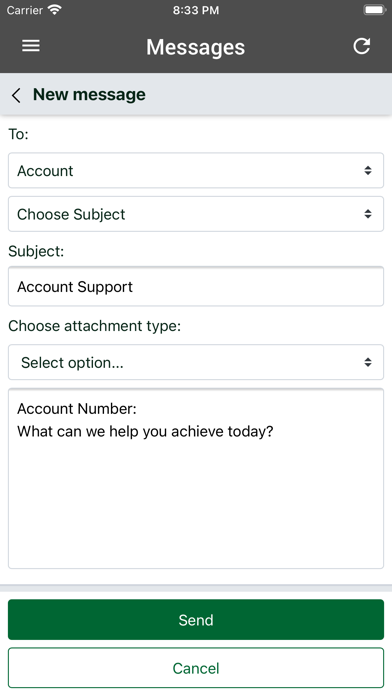Focus the Account Support subject field
Screen dimensions: 392x696
pos(196,286)
